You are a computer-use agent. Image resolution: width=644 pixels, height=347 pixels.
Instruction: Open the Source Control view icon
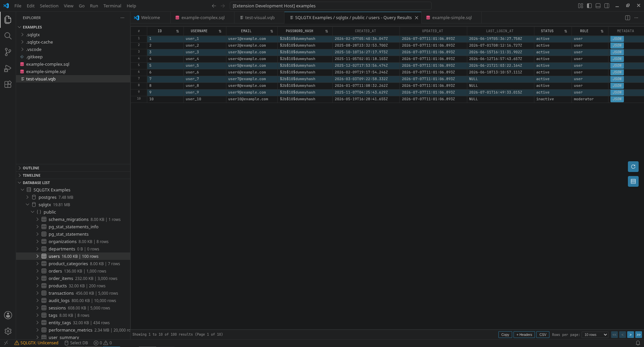(x=8, y=52)
